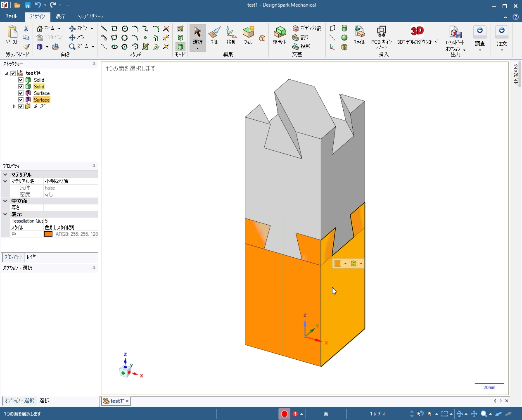Toggle the カーブ folder checkbox
522x420 pixels.
(x=21, y=107)
